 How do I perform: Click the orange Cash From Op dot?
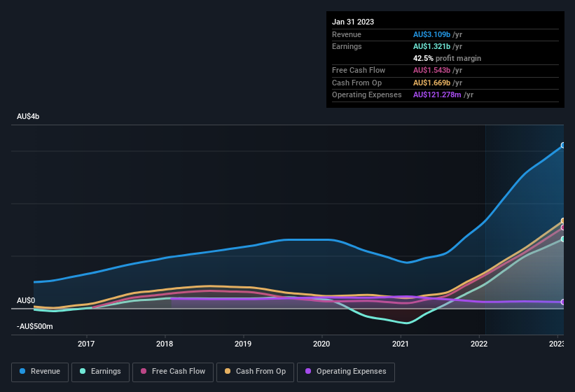coord(228,372)
